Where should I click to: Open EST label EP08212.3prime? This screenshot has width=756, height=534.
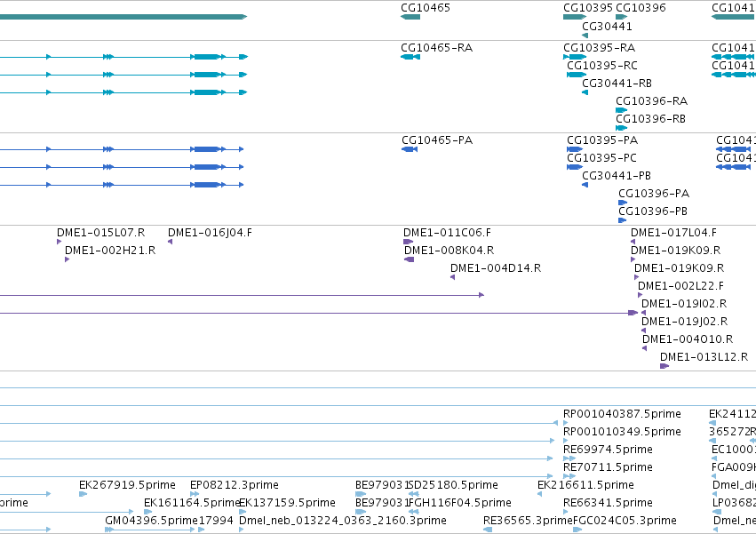coord(235,485)
